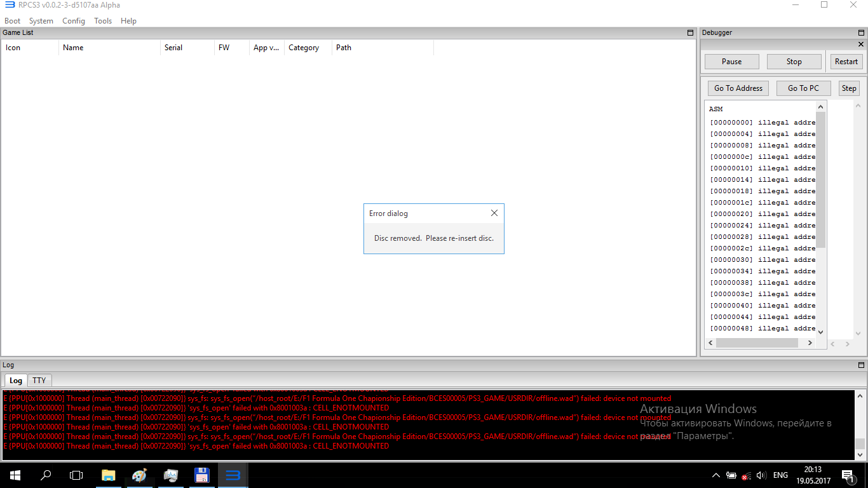Screen dimensions: 868x488
Task: Click the ASM list left scroll arrow
Action: (710, 342)
